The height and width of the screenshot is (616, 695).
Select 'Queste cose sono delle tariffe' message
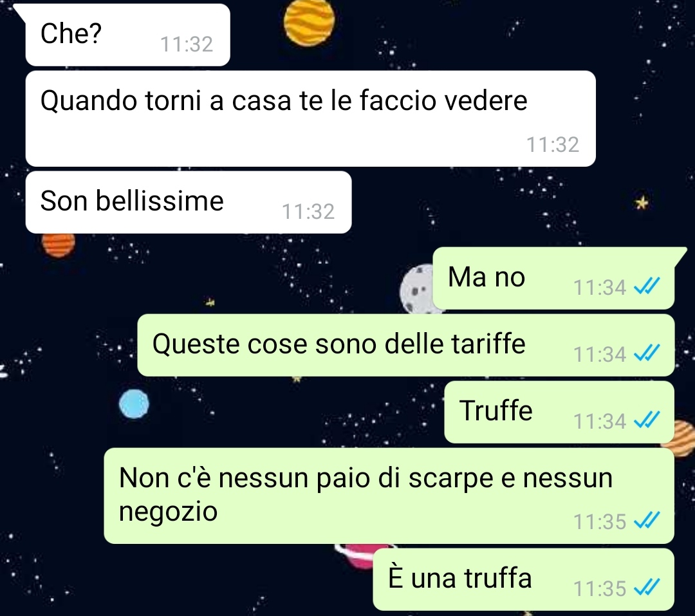tap(406, 345)
